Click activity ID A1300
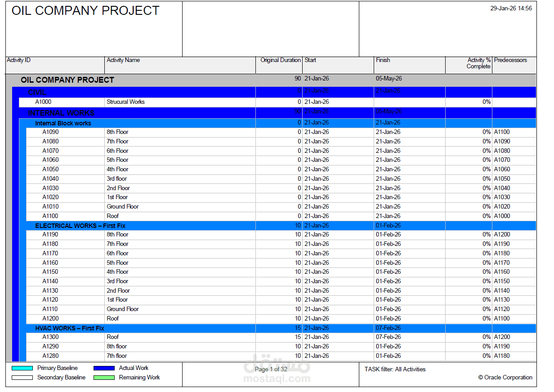 pyautogui.click(x=50, y=337)
